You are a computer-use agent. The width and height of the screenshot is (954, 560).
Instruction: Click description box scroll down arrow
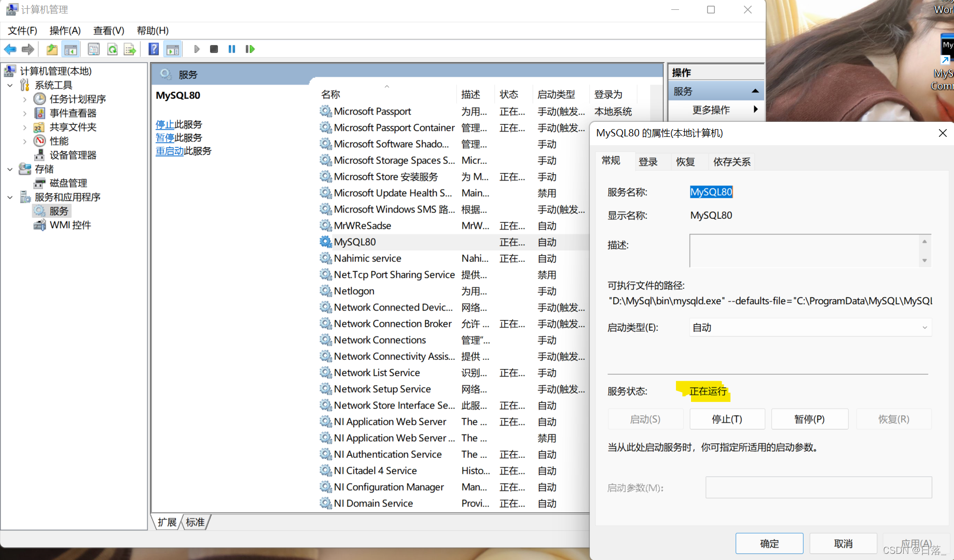tap(924, 260)
